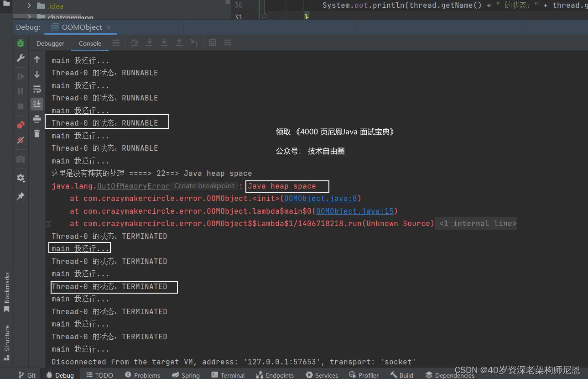Click the print console output icon
The width and height of the screenshot is (588, 379).
coord(37,119)
